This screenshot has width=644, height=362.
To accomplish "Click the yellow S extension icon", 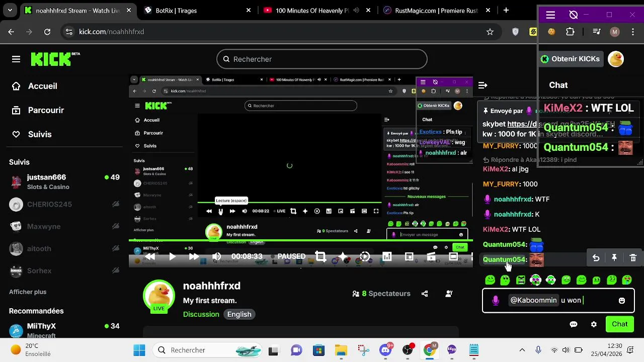I will (533, 32).
